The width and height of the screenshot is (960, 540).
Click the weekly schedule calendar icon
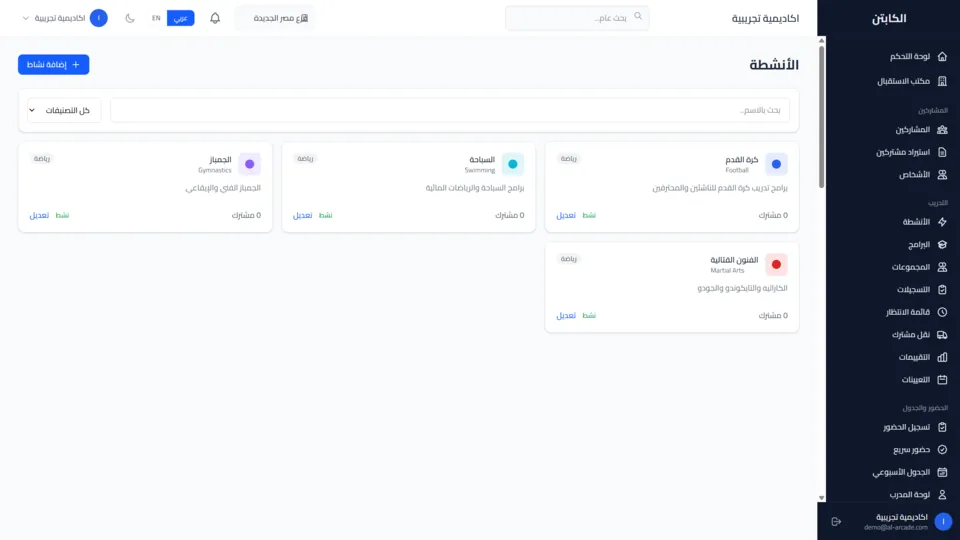click(942, 472)
